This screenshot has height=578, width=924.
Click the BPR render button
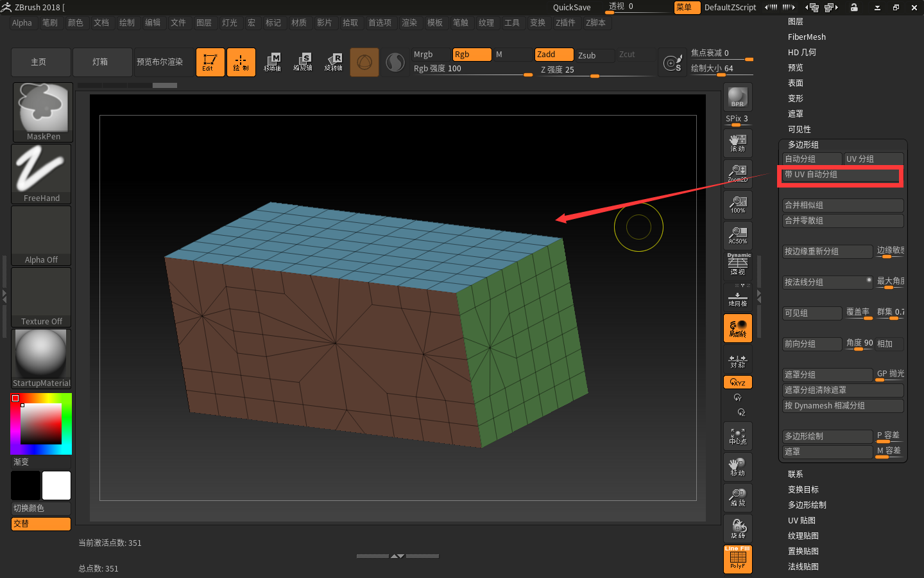(x=737, y=98)
